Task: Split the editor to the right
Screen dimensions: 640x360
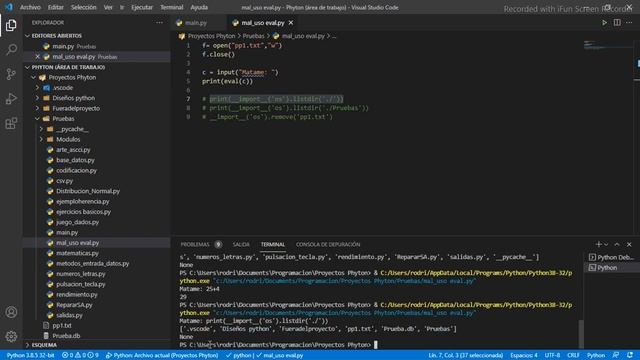Action: coord(617,23)
